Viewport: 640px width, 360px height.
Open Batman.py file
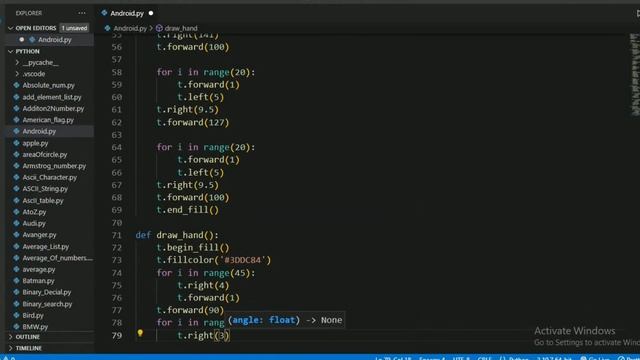point(38,281)
